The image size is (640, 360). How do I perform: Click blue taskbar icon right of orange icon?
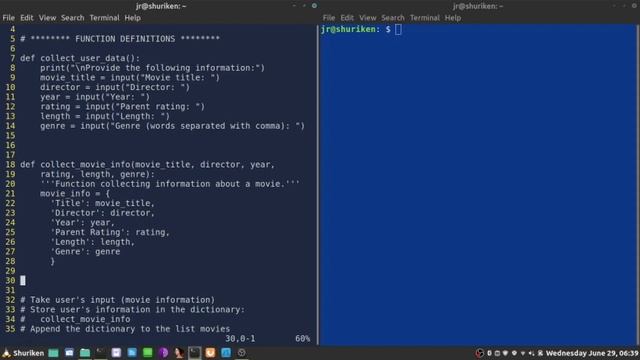pyautogui.click(x=226, y=353)
